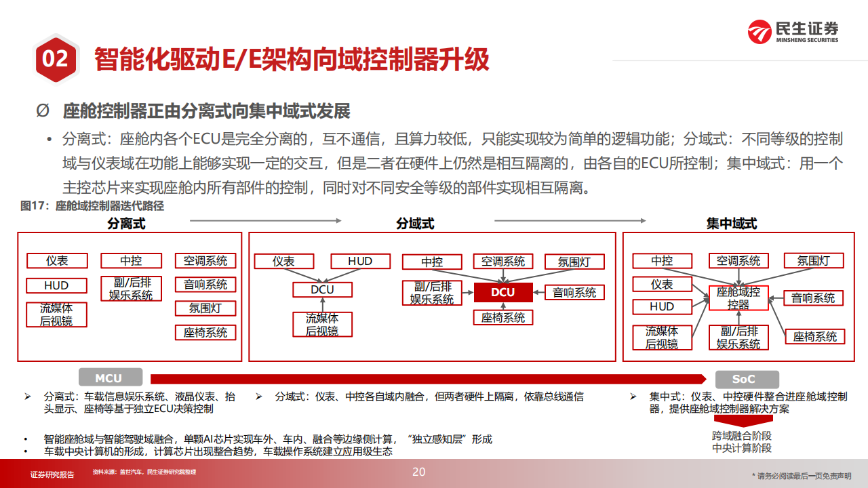
Task: Select the 仪表 box in the 集中域式 diagram
Action: [x=663, y=285]
